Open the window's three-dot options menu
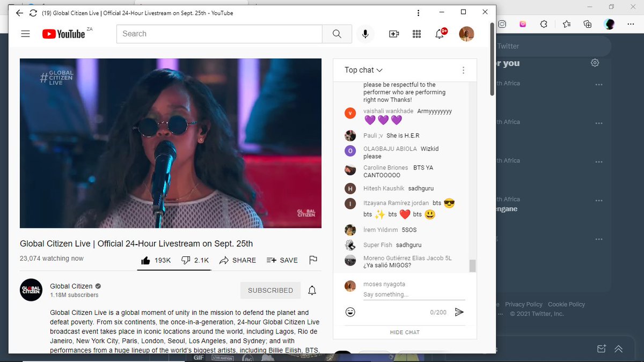 (419, 13)
